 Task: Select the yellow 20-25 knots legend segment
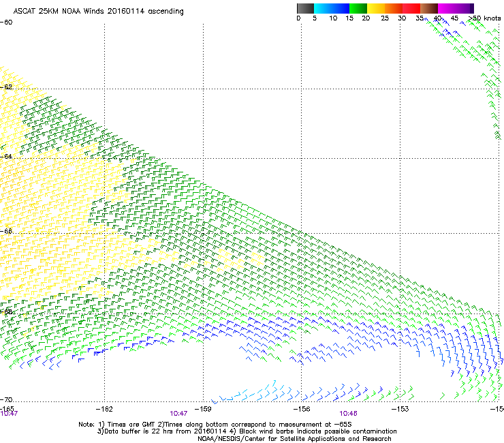click(x=376, y=8)
